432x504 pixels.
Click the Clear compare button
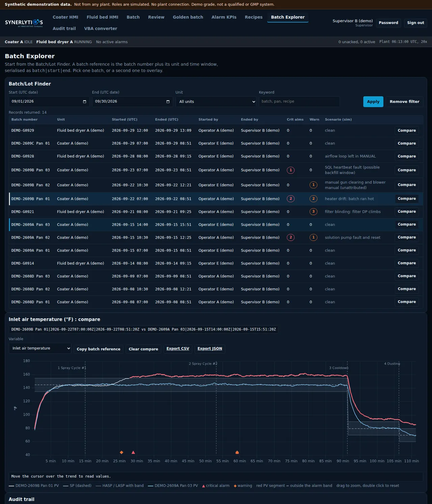click(143, 349)
